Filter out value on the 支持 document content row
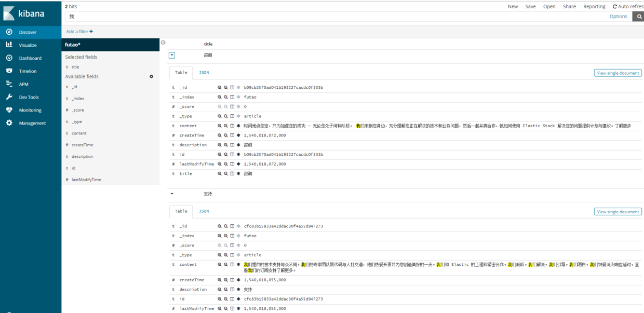The image size is (644, 313). pyautogui.click(x=226, y=264)
